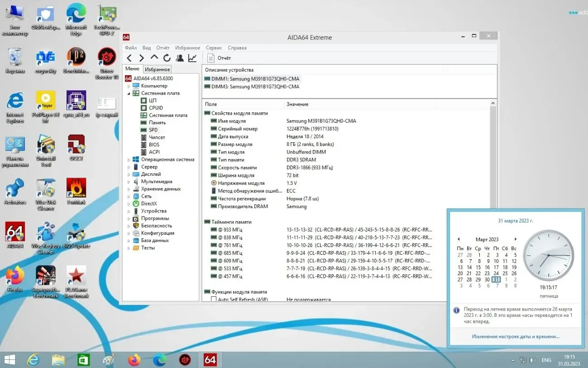Toggle the Auto Self Refresh (ASR) checkbox

[x=213, y=299]
